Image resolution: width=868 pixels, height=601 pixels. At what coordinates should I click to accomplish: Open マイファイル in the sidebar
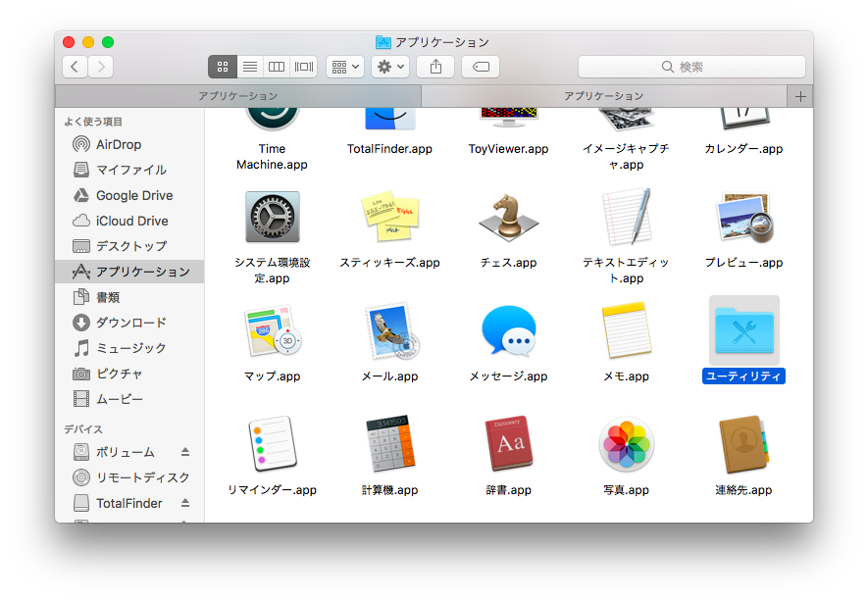click(x=129, y=170)
